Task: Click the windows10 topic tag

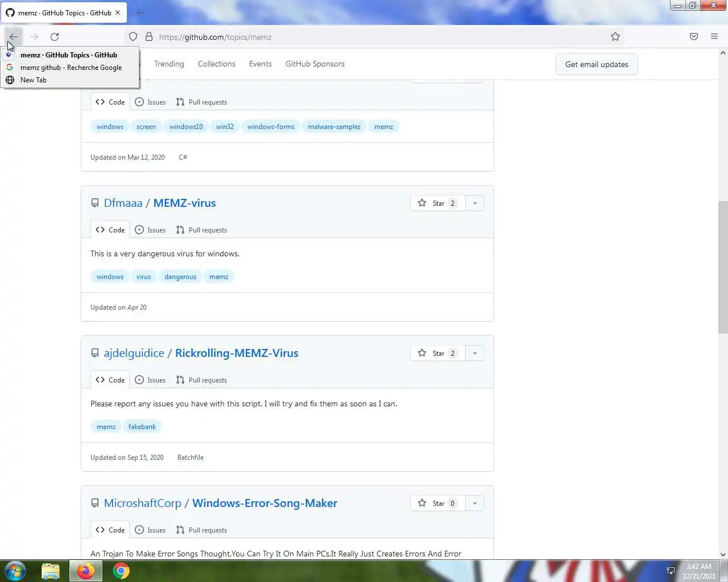Action: [x=186, y=127]
